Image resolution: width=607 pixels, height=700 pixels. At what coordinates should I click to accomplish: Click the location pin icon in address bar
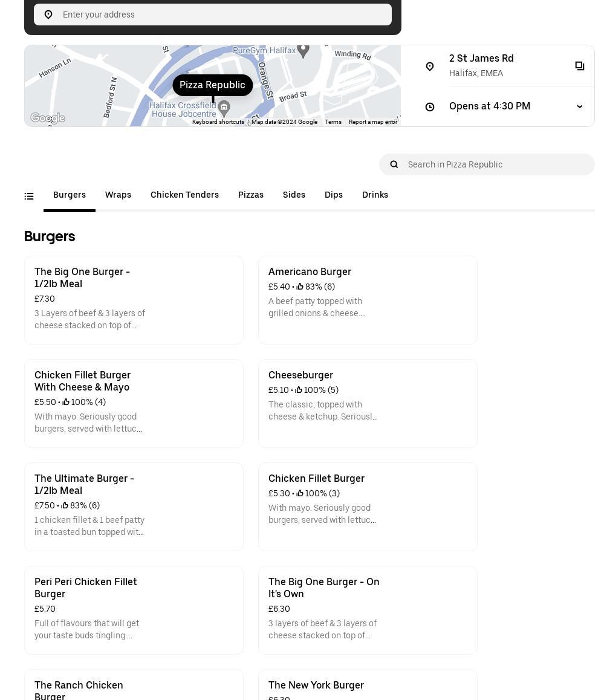click(48, 15)
